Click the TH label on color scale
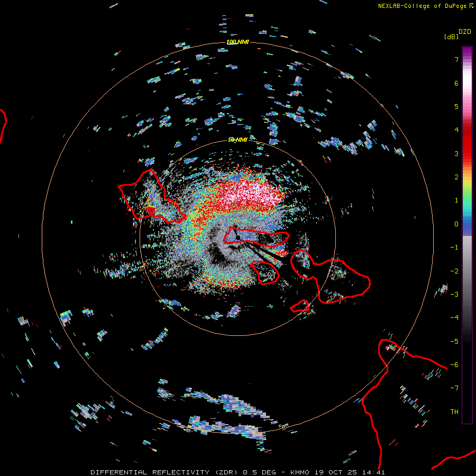 [x=454, y=412]
